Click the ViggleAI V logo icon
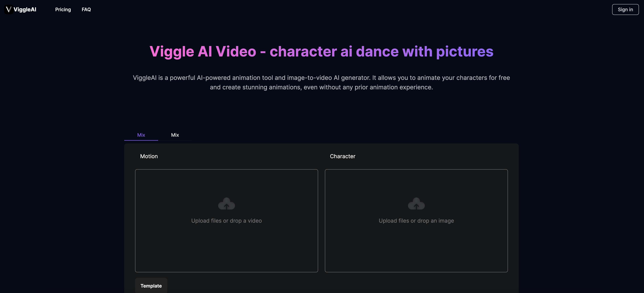Screen dimensions: 644x293 pos(8,9)
